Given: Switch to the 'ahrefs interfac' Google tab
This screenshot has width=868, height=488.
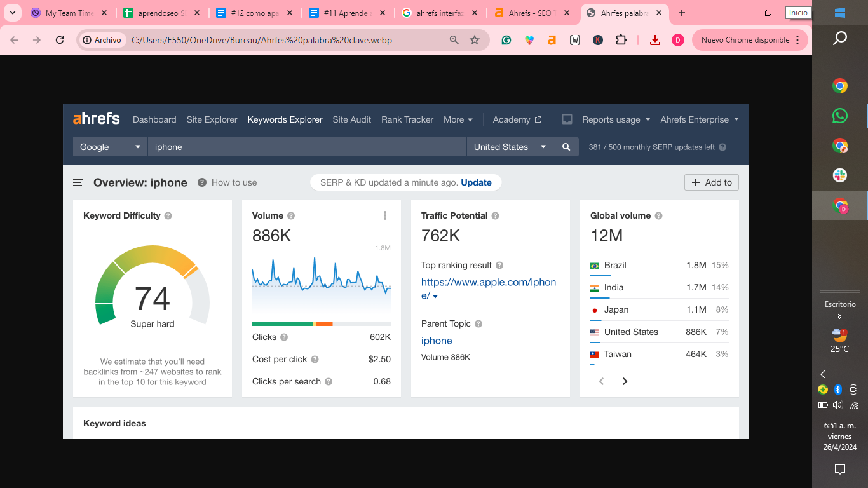Looking at the screenshot, I should [440, 13].
